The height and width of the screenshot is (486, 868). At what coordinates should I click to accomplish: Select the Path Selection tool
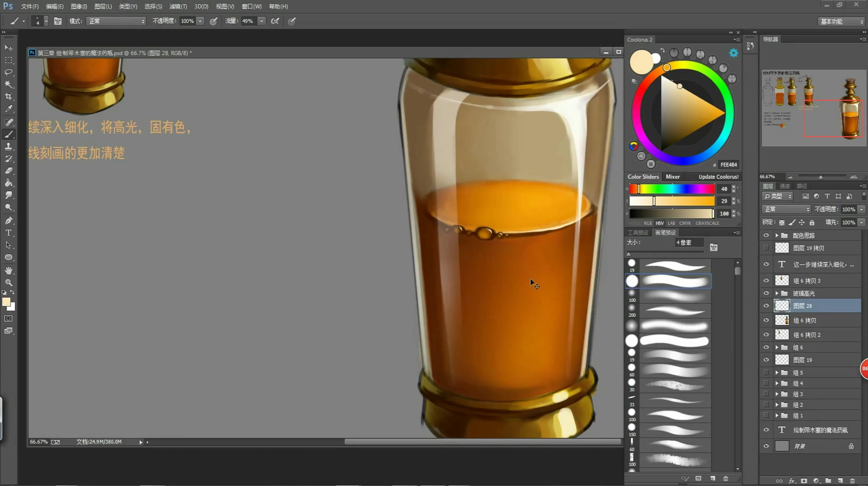[x=8, y=245]
